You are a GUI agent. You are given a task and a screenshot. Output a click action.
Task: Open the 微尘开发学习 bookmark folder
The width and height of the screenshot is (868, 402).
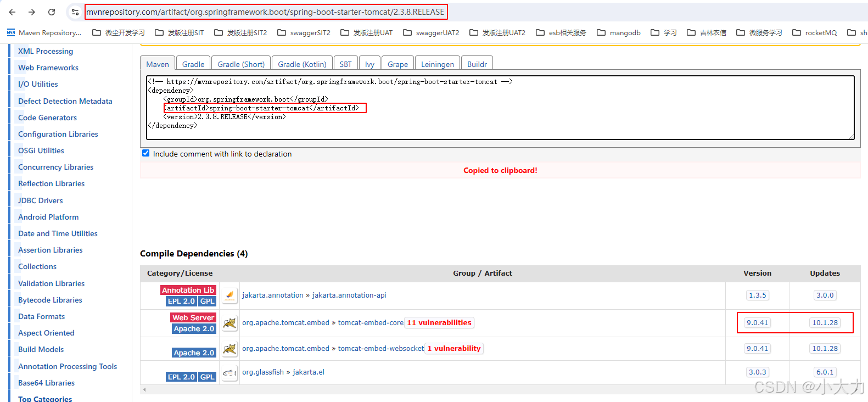click(119, 32)
